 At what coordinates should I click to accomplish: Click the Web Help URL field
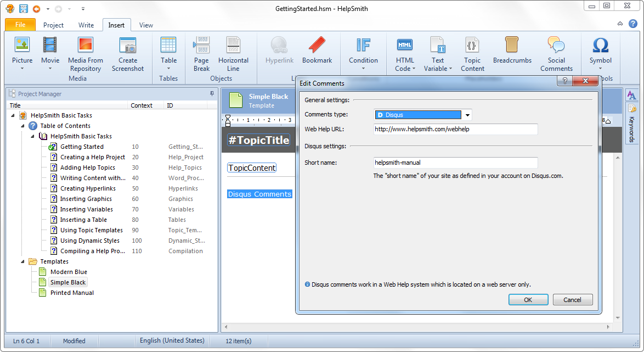(455, 129)
